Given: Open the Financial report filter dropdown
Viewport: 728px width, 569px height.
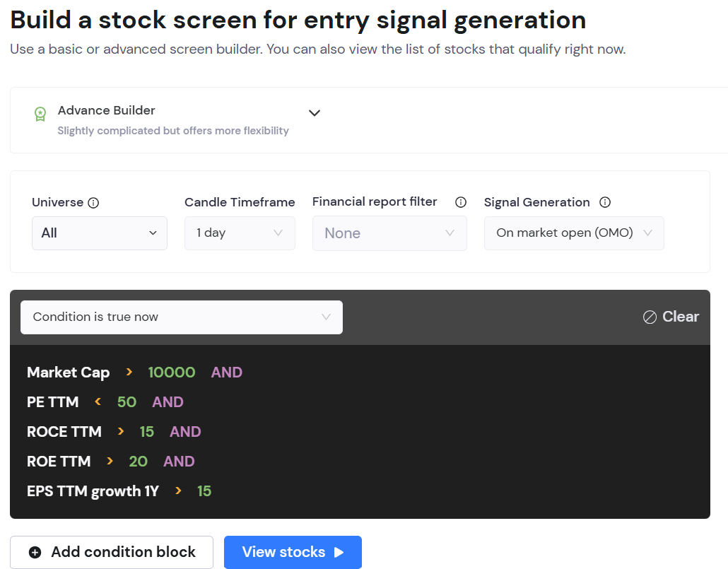Looking at the screenshot, I should pos(389,233).
